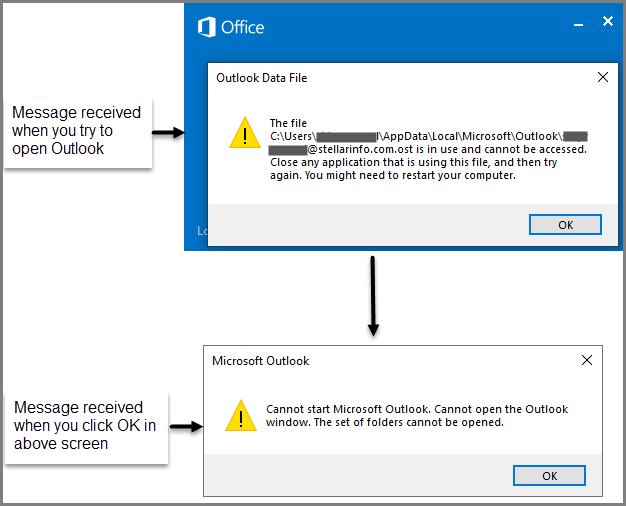Click the downward arrow between the dialogs
The image size is (626, 506).
point(373,296)
